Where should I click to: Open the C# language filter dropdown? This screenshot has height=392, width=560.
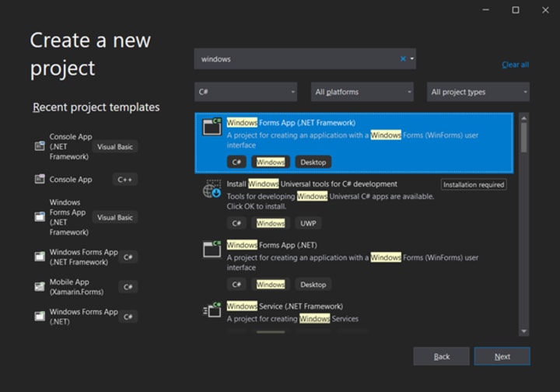click(x=246, y=92)
